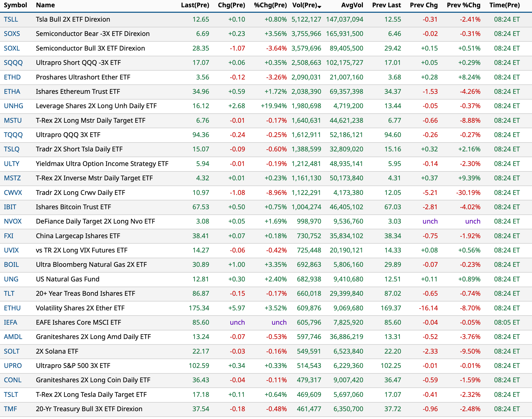This screenshot has width=532, height=419.
Task: Open the CWVX ticker link
Action: point(13,193)
